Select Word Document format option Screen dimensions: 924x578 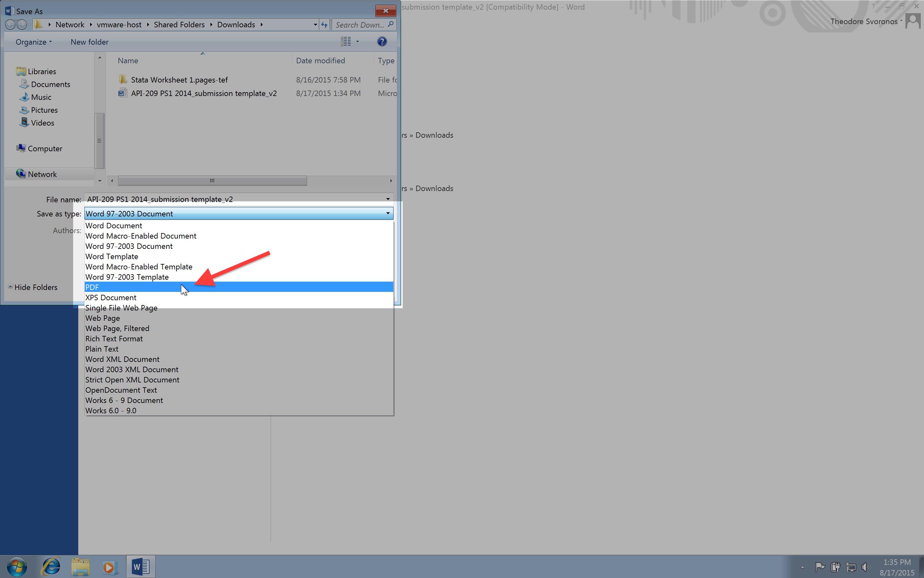pyautogui.click(x=239, y=225)
